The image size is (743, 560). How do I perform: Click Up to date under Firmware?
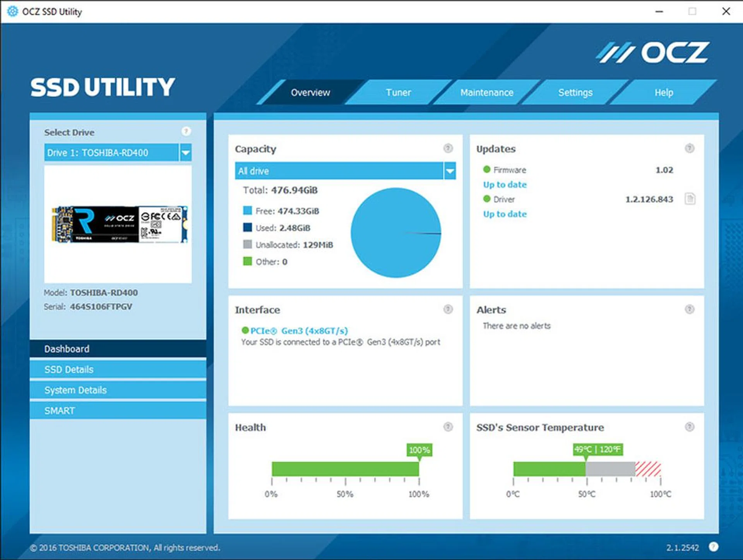504,184
